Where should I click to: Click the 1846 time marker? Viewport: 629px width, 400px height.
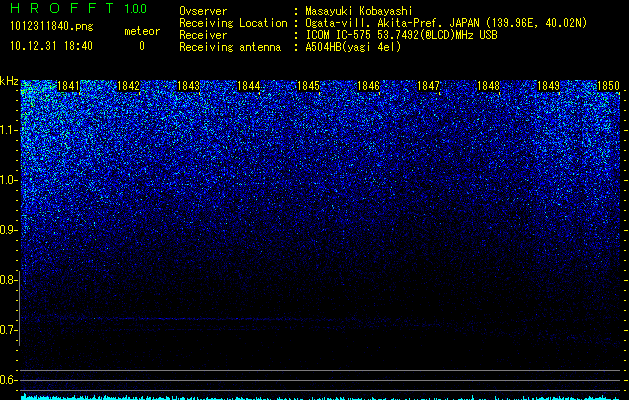[x=368, y=86]
